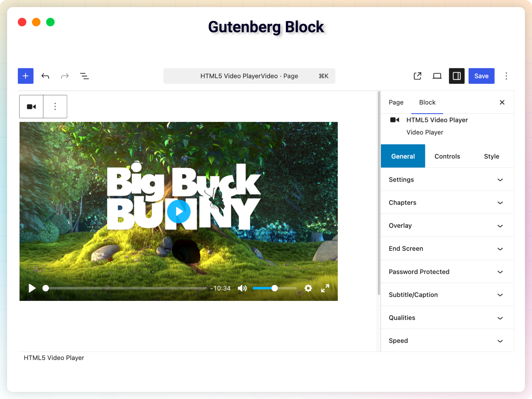Expand the Chapters panel
Viewport: 532px width, 399px height.
click(447, 203)
